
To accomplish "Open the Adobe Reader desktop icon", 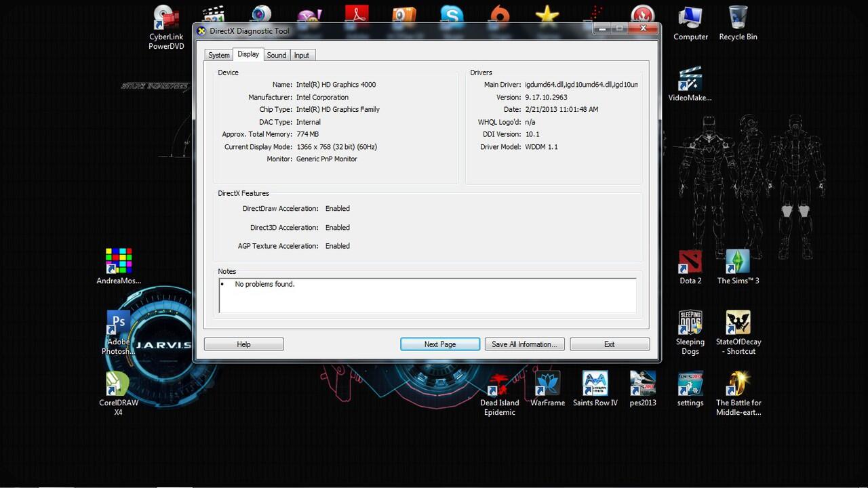I will pos(357,14).
